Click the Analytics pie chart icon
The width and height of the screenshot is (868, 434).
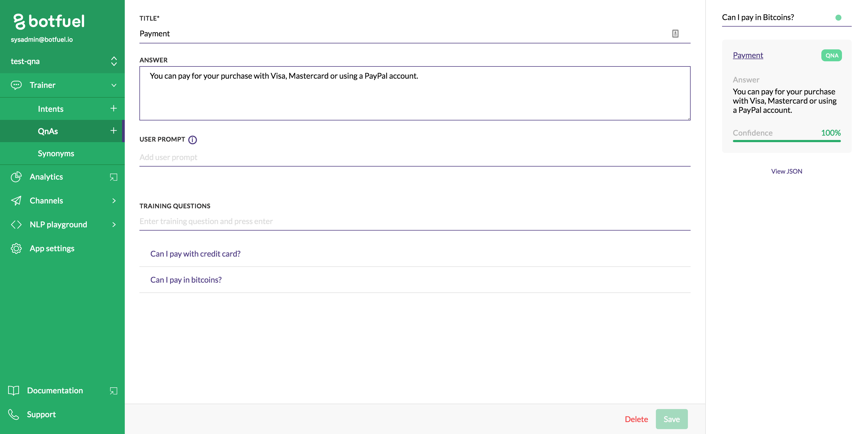pos(16,177)
